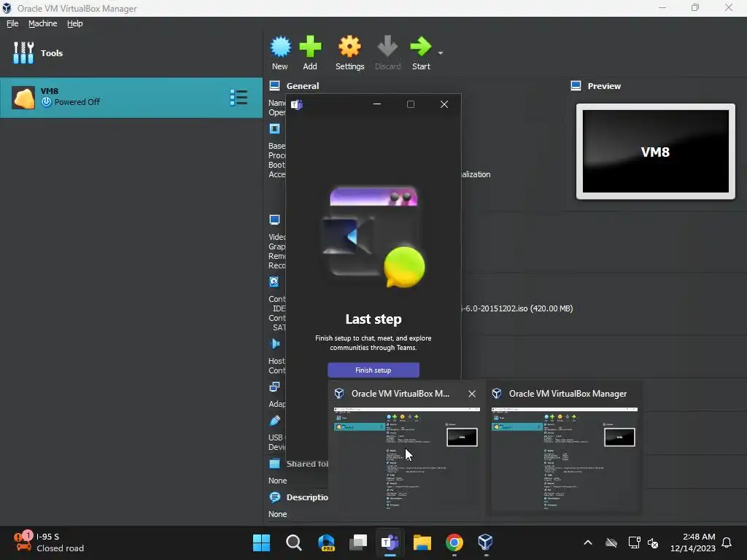
Task: Click the General section heading
Action: pyautogui.click(x=303, y=86)
